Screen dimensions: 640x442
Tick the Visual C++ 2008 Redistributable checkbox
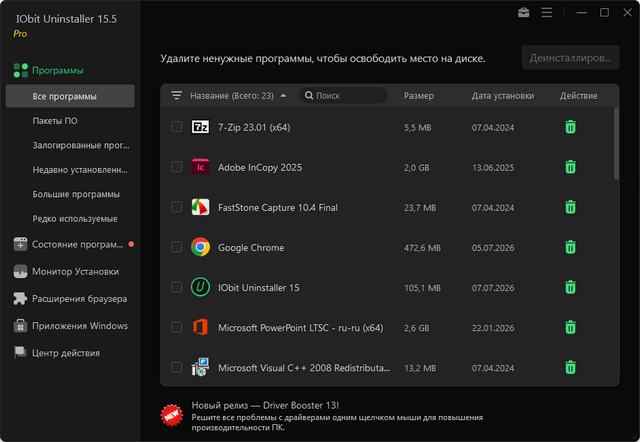pyautogui.click(x=176, y=367)
